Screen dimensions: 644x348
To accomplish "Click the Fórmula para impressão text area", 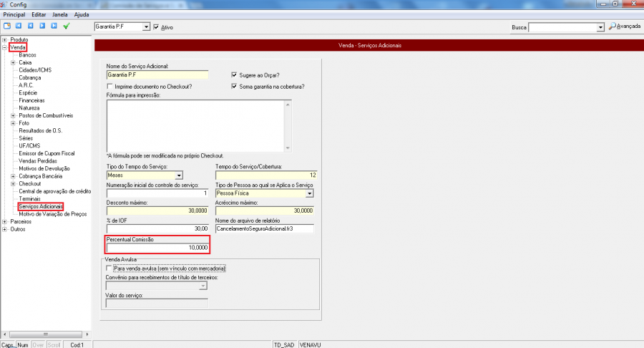I will click(195, 126).
